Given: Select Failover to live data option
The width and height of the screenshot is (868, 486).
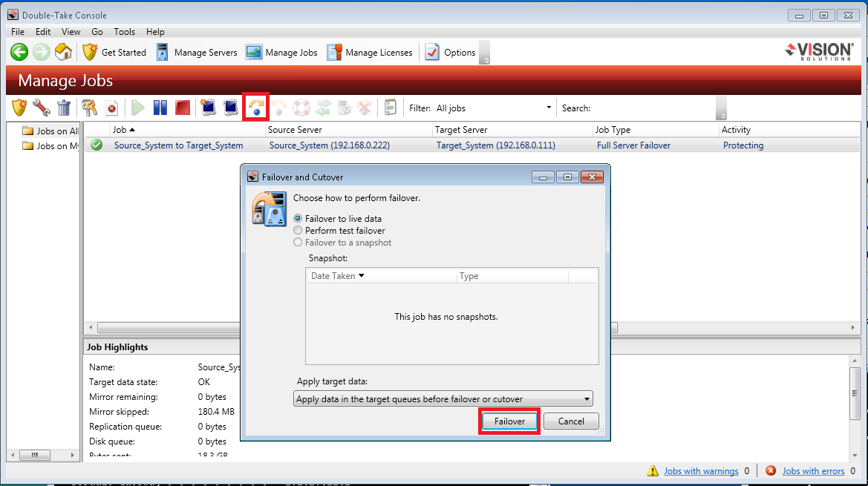Looking at the screenshot, I should pos(298,219).
